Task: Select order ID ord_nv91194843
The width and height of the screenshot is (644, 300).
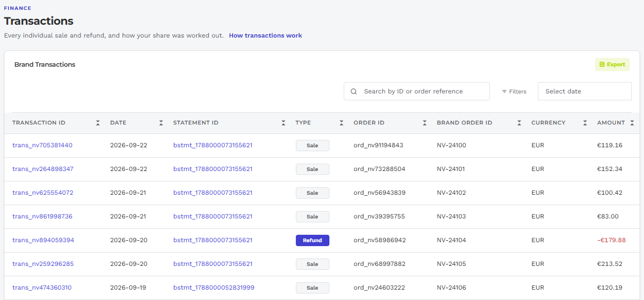Action: [378, 145]
